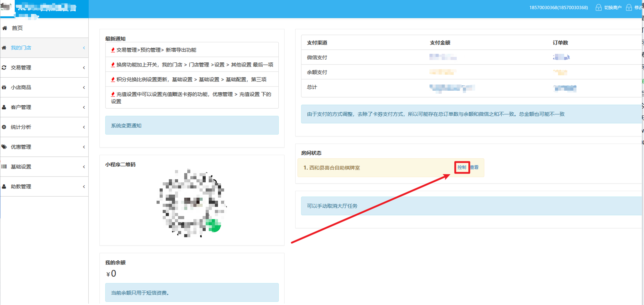
Task: Click the person icon beside 助教管理
Action: (x=4, y=186)
